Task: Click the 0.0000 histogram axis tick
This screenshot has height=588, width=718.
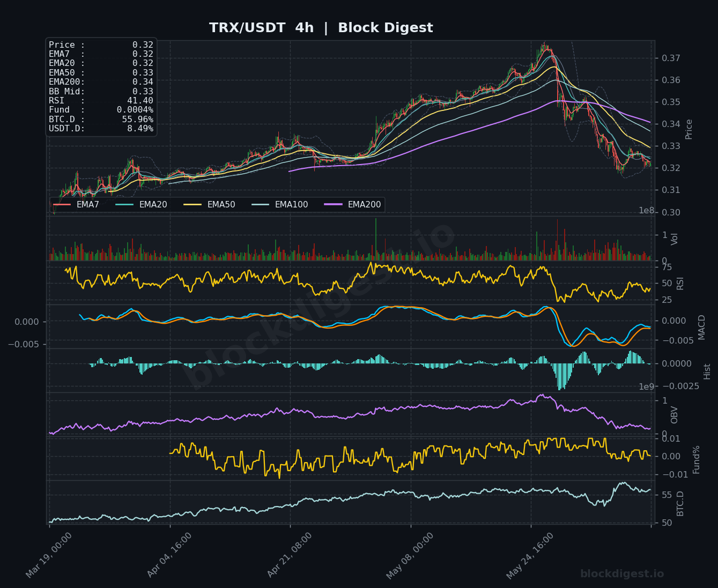Action: click(676, 363)
